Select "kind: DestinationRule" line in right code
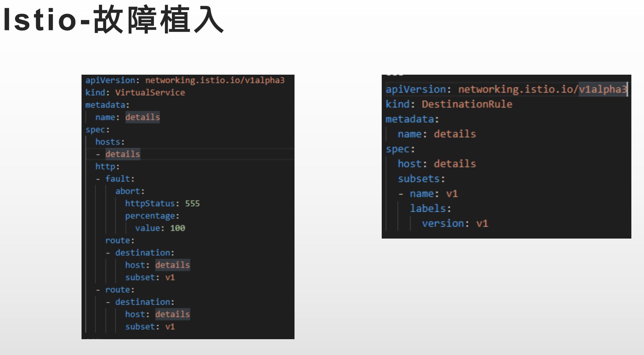Screen dimensions: 644x355 click(x=449, y=104)
